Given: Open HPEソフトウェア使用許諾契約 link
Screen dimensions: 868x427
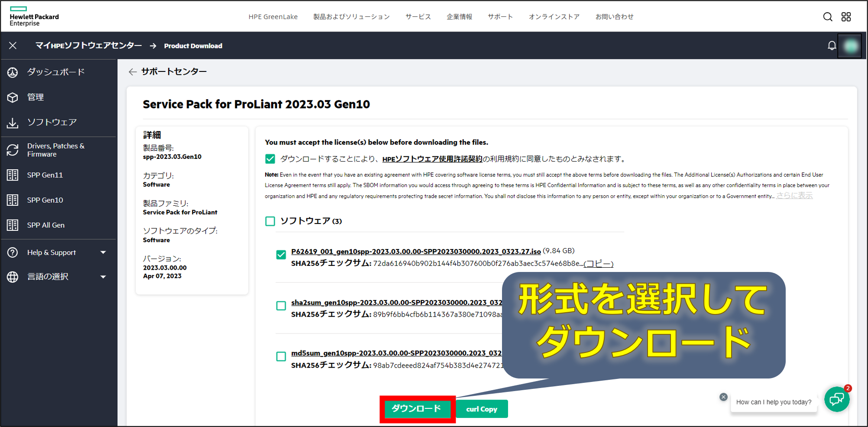Looking at the screenshot, I should [x=432, y=159].
